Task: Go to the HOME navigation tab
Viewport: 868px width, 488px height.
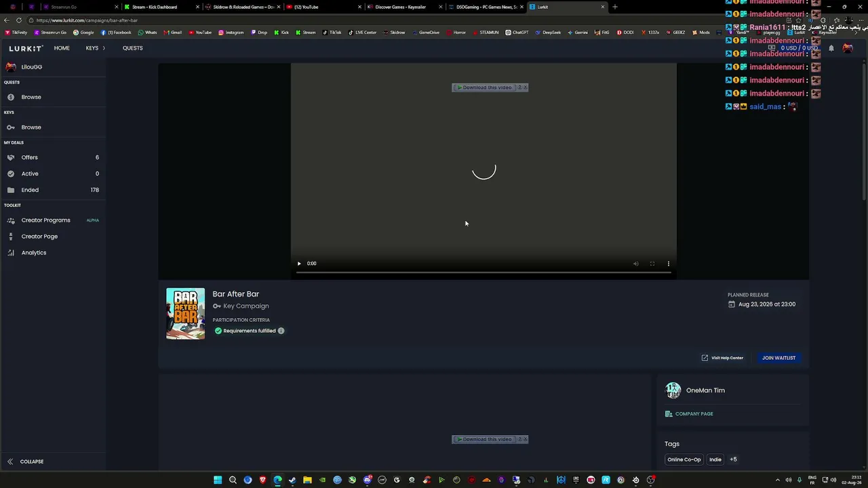Action: click(62, 48)
